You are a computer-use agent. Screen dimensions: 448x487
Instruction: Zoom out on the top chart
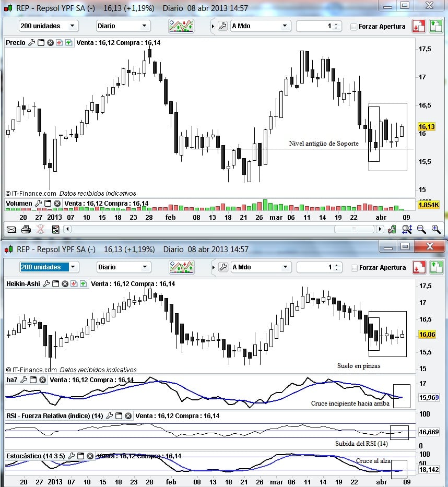coord(421,229)
